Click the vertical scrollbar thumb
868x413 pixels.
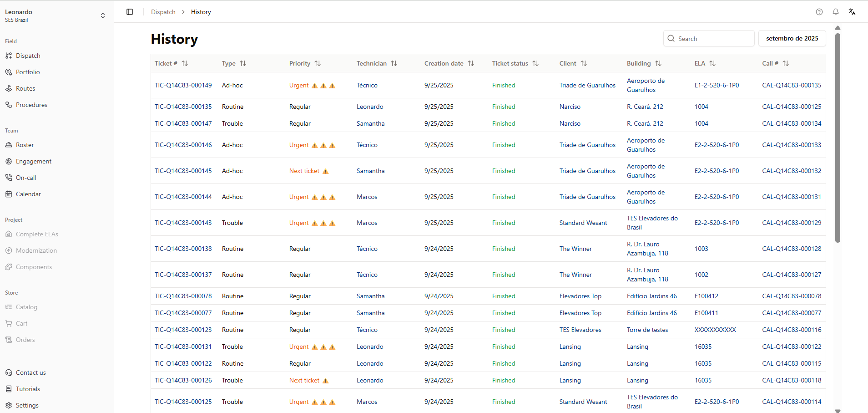pos(838,138)
